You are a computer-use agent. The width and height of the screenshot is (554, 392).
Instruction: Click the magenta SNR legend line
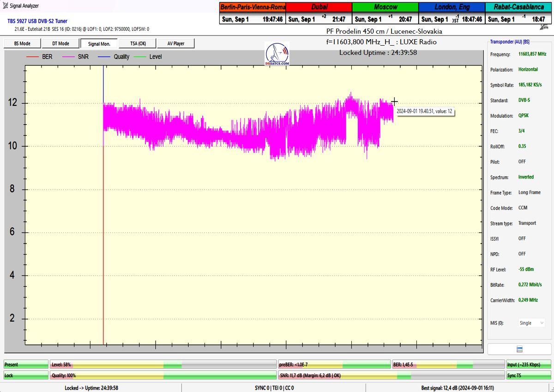point(69,57)
